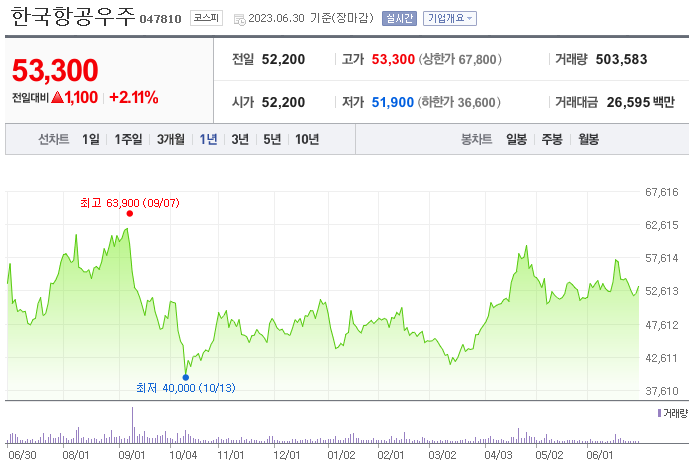
Task: Click the +2.11% change percentage
Action: [134, 97]
